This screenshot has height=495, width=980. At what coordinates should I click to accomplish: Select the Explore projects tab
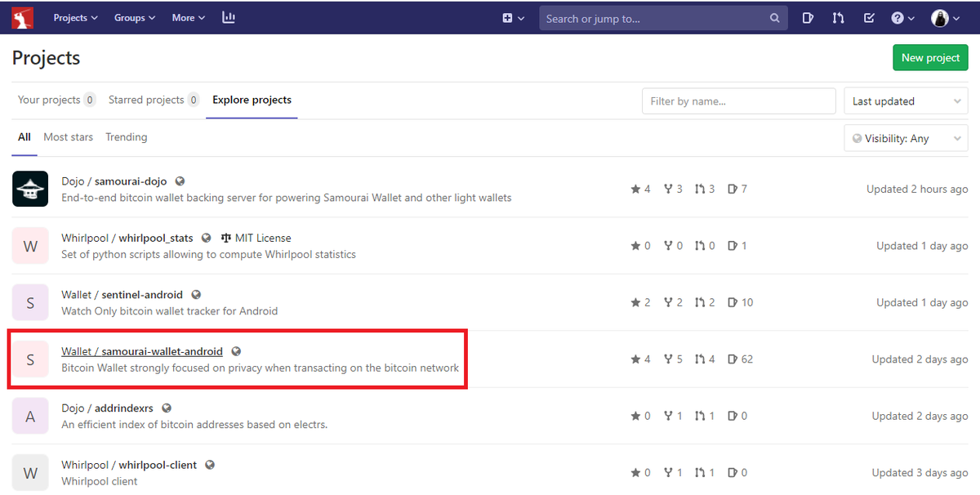(252, 100)
